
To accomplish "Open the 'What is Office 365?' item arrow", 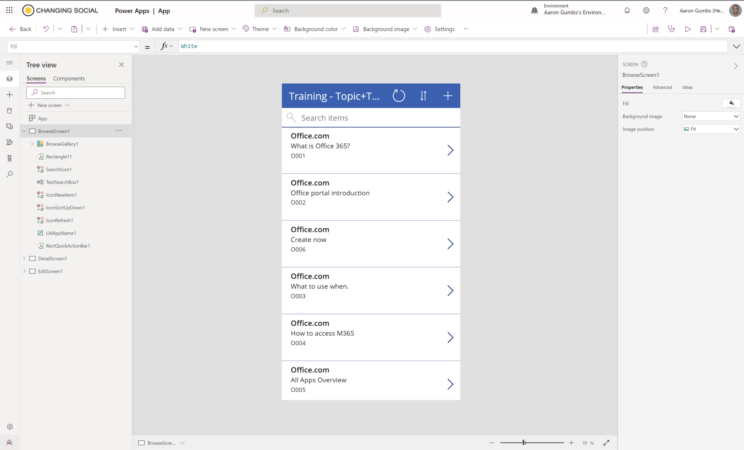I will pyautogui.click(x=450, y=150).
